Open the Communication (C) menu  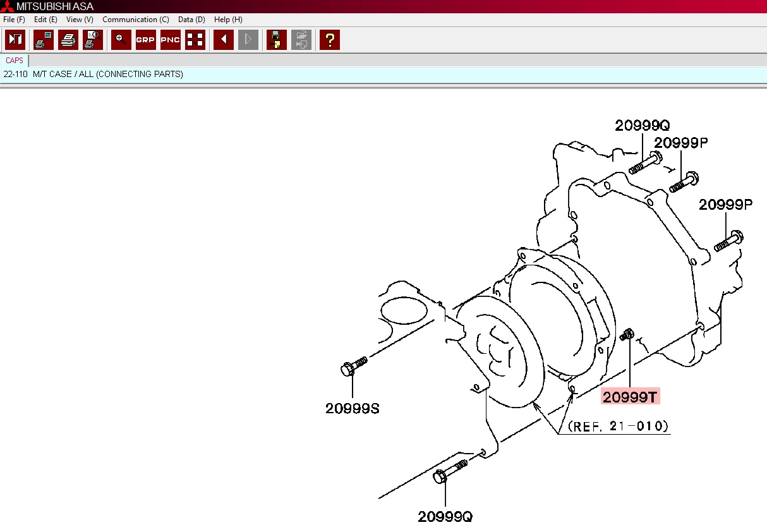click(136, 20)
